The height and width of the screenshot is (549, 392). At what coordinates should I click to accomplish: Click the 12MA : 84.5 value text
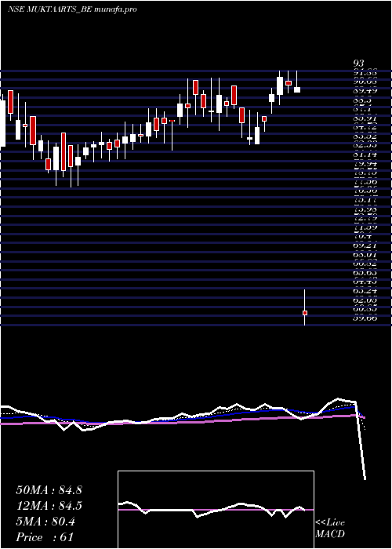(x=49, y=506)
